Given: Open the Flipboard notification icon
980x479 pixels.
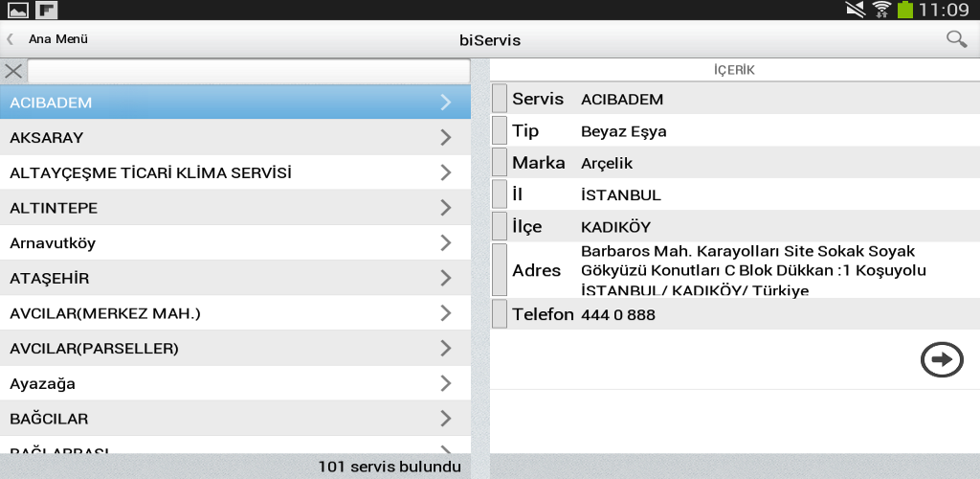Looking at the screenshot, I should pyautogui.click(x=47, y=11).
